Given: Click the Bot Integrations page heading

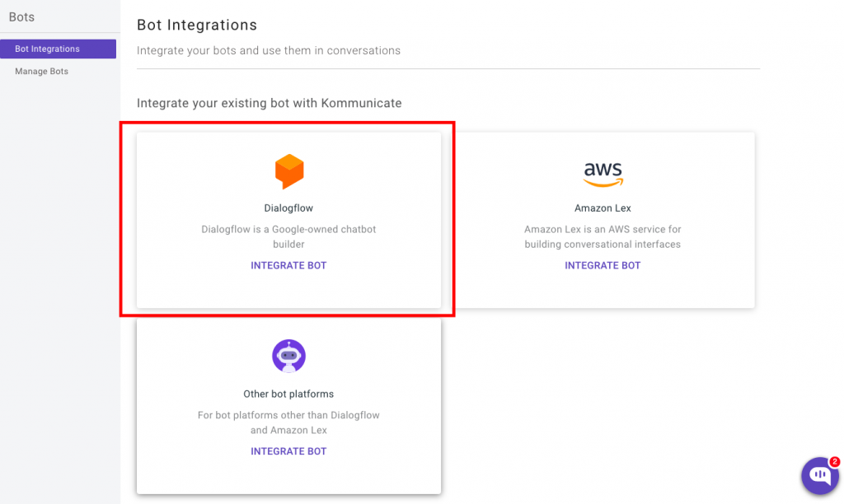Looking at the screenshot, I should tap(197, 26).
